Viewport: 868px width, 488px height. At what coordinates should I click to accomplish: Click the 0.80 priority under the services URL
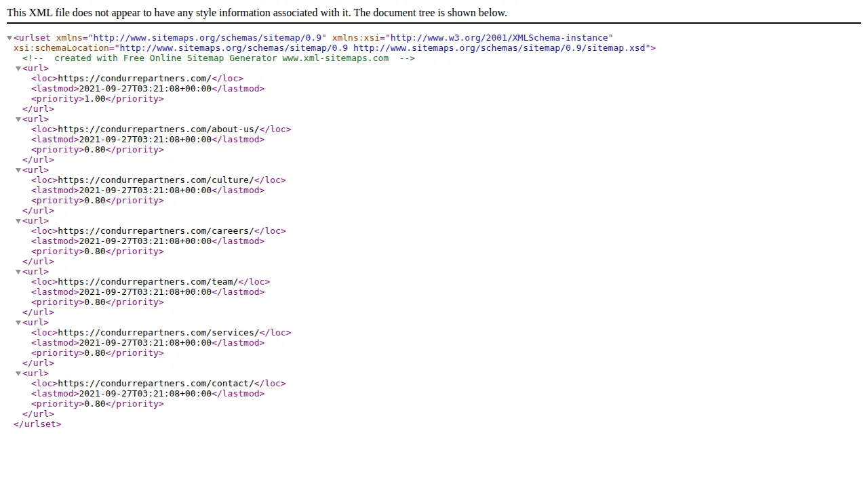[95, 353]
